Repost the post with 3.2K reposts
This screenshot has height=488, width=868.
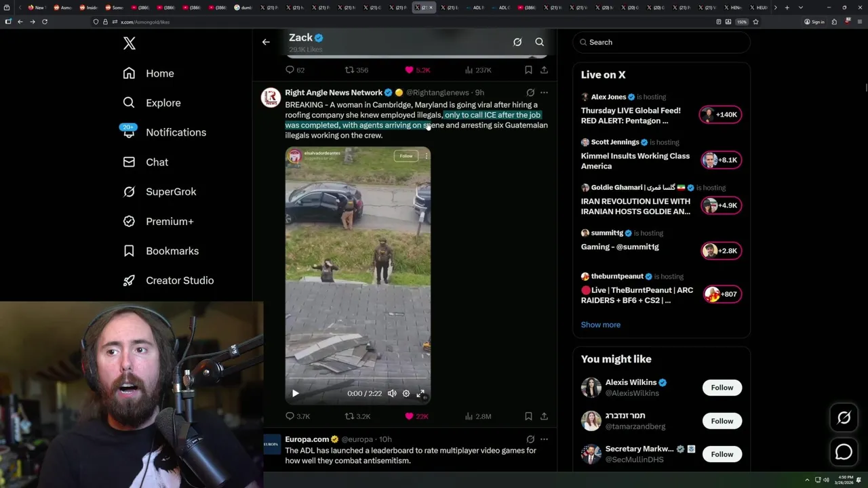pyautogui.click(x=357, y=416)
